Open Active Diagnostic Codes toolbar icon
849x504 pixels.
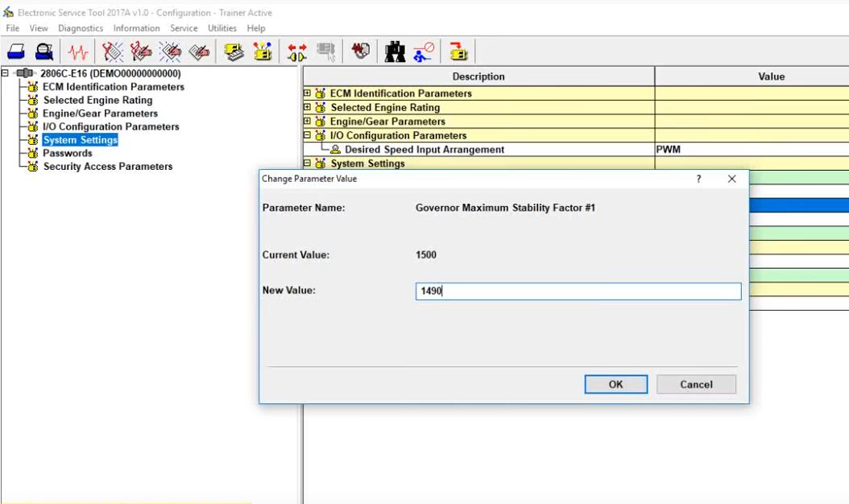[x=113, y=52]
